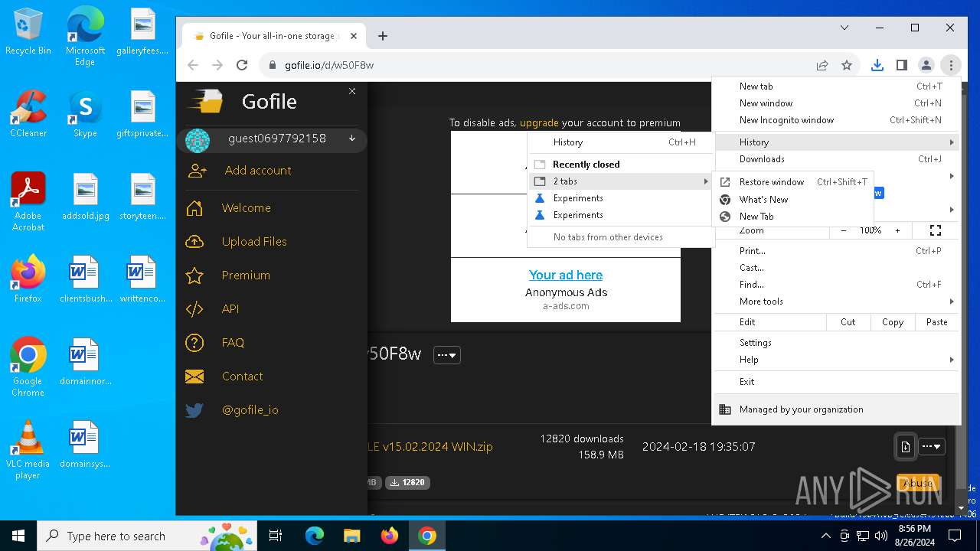Choose Restore window in submenu

(794, 182)
